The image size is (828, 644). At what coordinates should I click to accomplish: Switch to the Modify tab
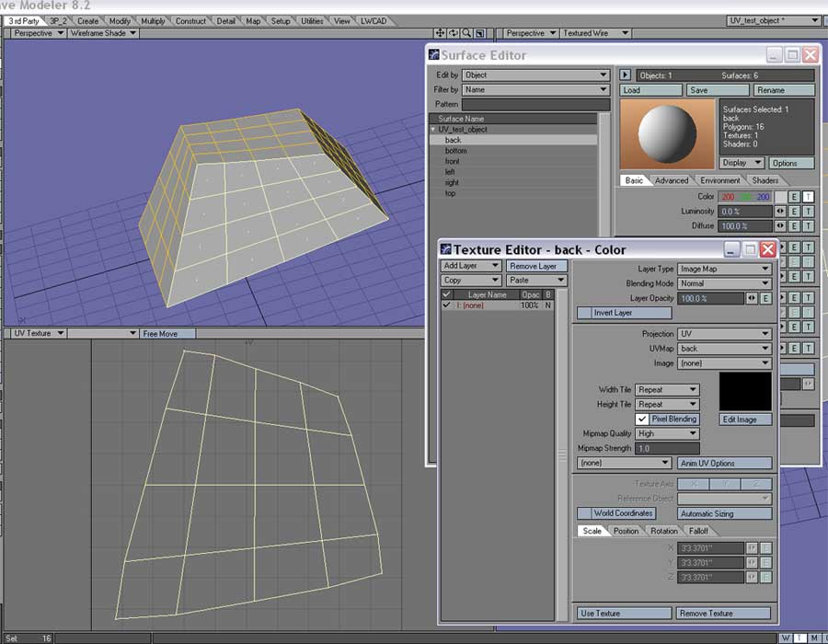tap(120, 21)
